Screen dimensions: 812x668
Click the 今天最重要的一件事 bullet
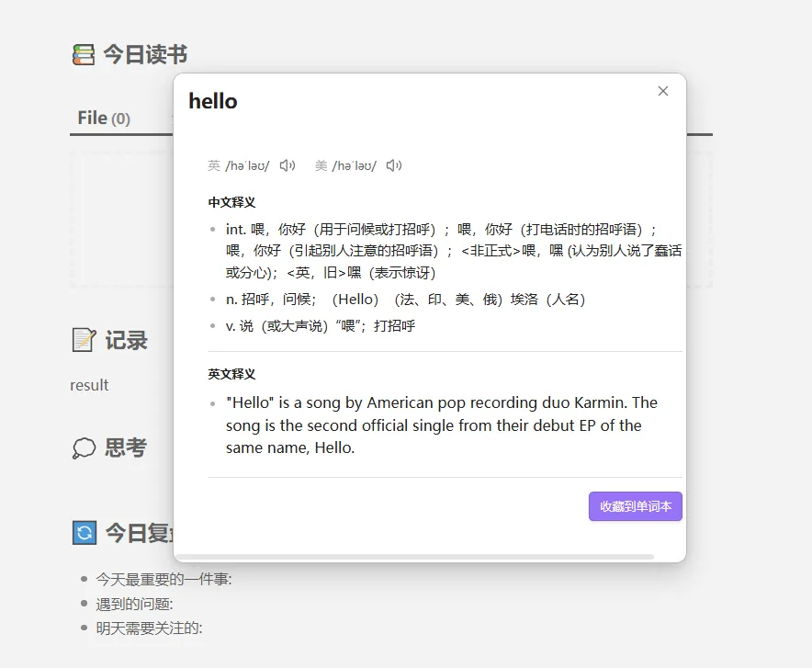(164, 579)
